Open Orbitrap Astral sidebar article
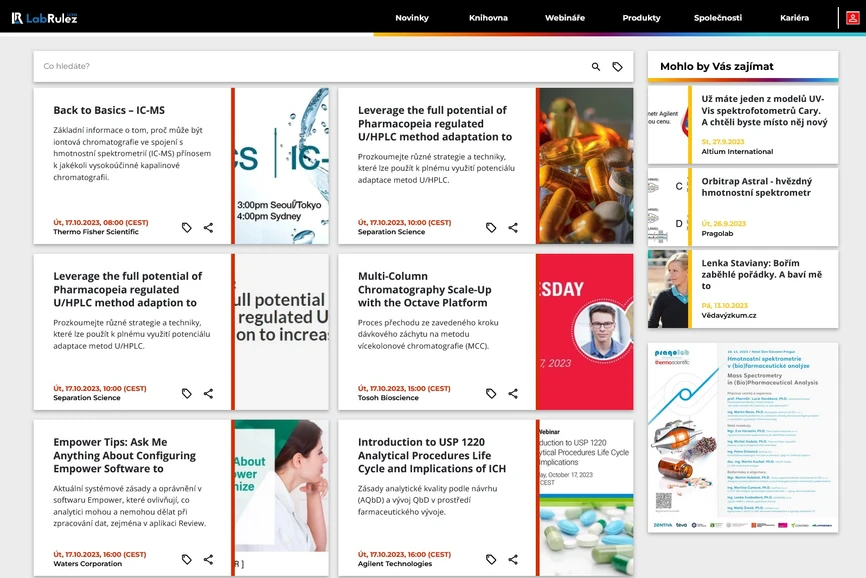Viewport: 866px width, 578px height. (757, 187)
